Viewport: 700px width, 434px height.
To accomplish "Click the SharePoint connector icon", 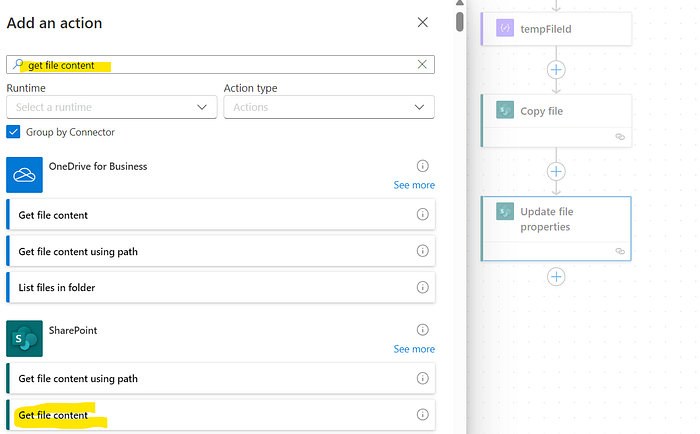I will click(25, 338).
